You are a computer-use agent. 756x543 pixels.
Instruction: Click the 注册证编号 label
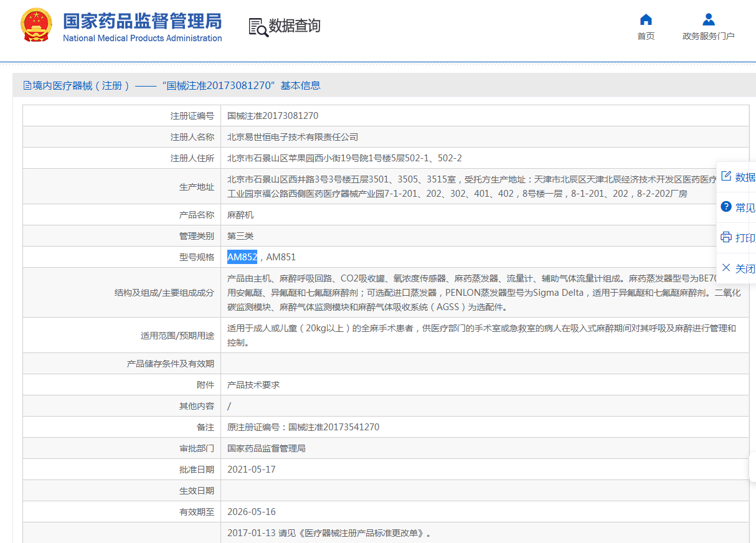pyautogui.click(x=192, y=116)
